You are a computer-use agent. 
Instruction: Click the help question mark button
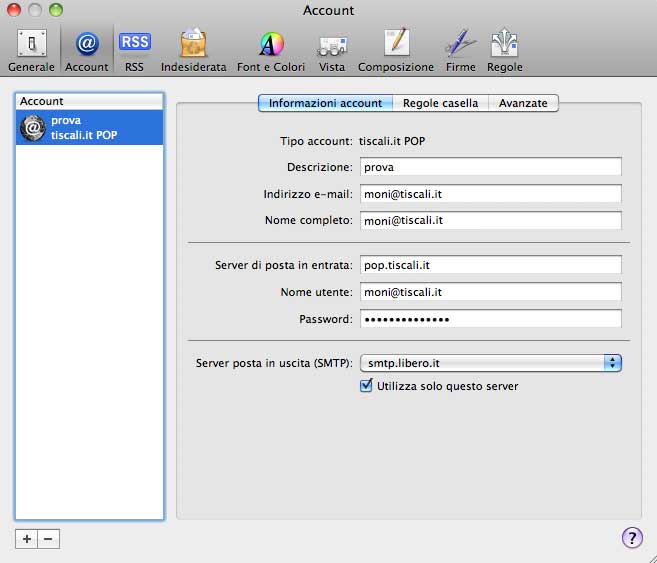click(632, 537)
